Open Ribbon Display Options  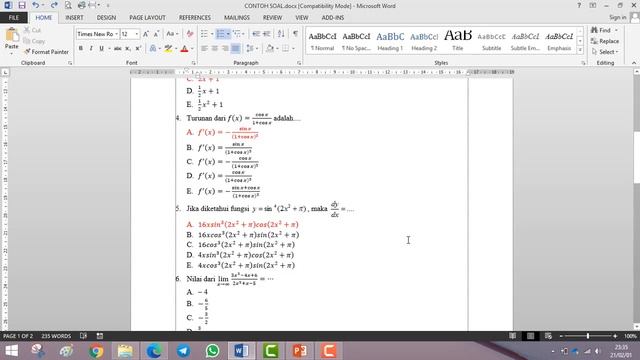point(593,5)
